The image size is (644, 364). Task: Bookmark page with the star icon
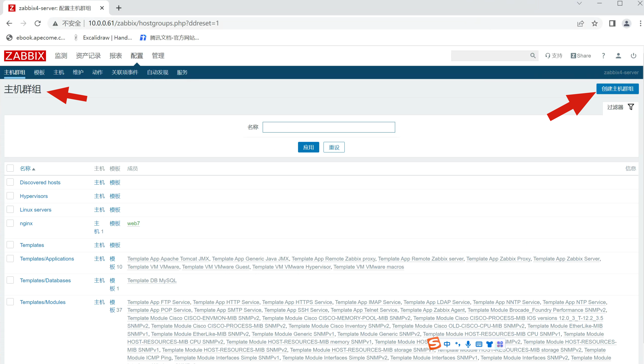click(595, 24)
